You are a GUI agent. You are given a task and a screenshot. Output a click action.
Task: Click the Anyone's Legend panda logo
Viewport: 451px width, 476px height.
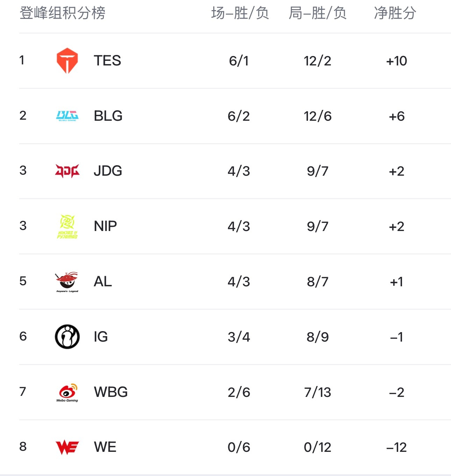pos(67,282)
